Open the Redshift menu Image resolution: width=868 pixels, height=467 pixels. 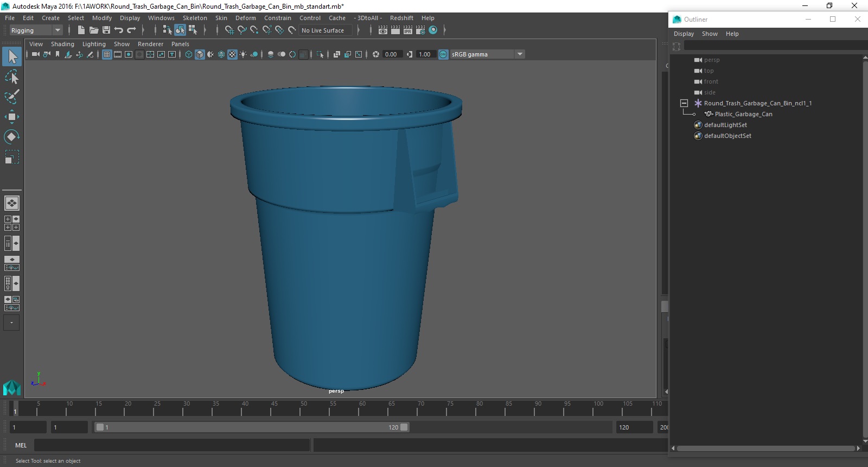[x=401, y=18]
